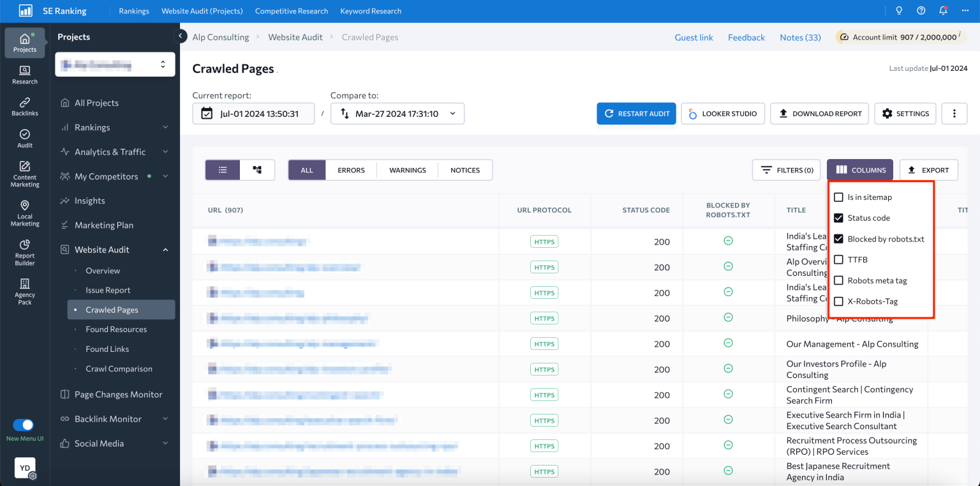Viewport: 980px width, 486px height.
Task: Click the help question mark icon
Action: pyautogui.click(x=919, y=11)
